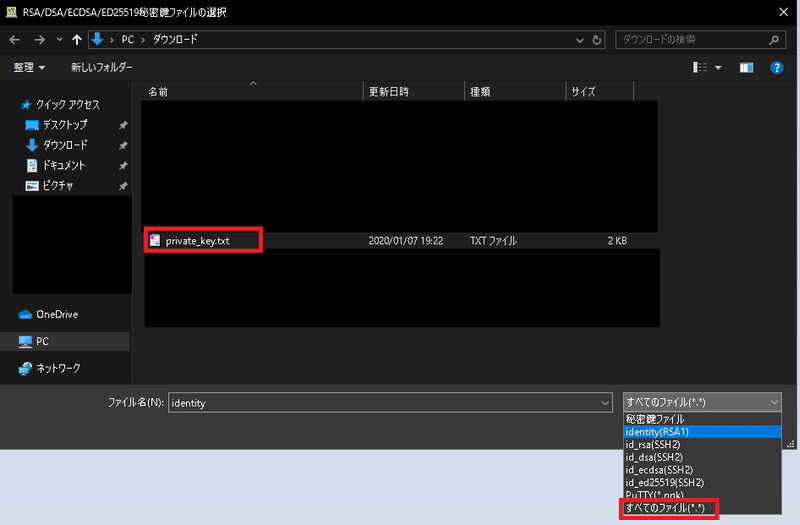Sort by 更新日時 column header

[414, 92]
